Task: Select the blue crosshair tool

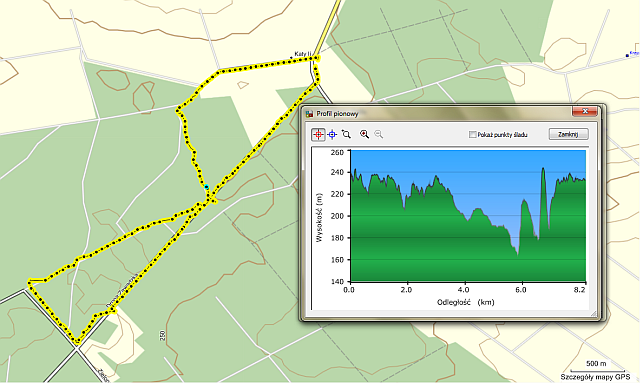Action: (332, 134)
